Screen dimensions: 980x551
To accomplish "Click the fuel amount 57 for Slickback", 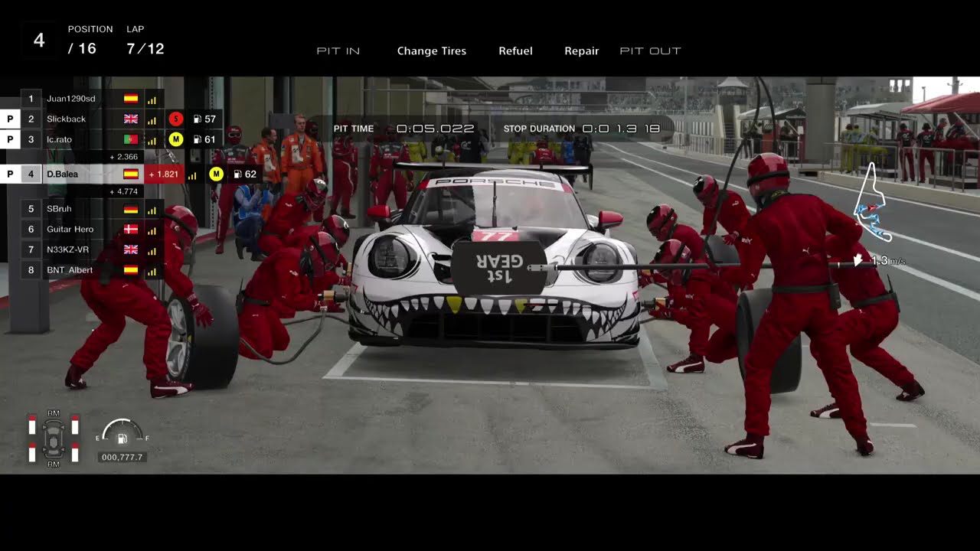I will 210,119.
